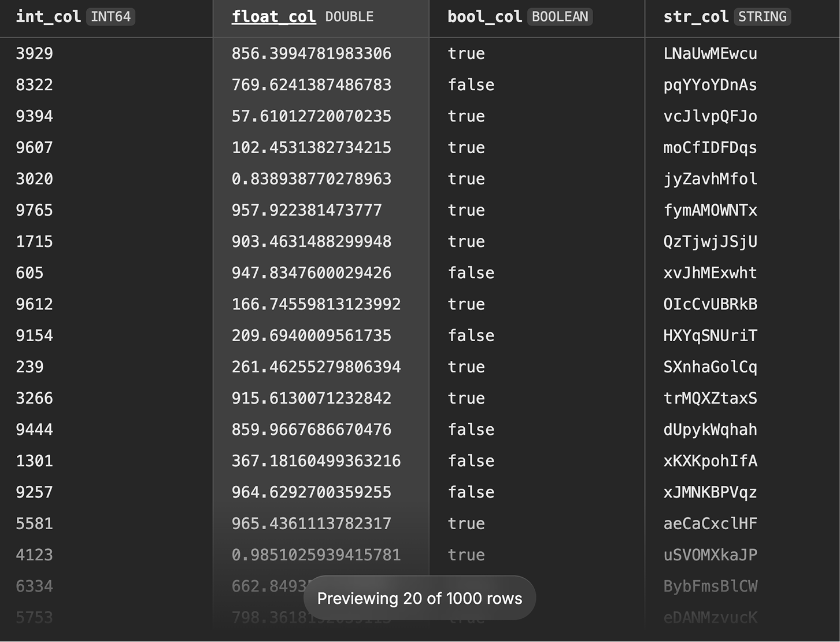Select the LNaUwMEwcu string cell
Screen dimensions: 840x642
[710, 54]
